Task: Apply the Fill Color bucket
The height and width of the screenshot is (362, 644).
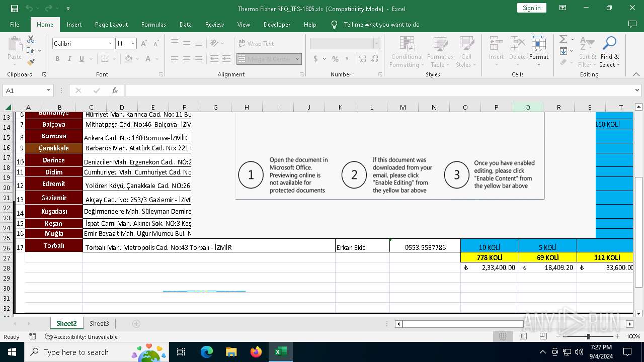Action: click(x=129, y=59)
